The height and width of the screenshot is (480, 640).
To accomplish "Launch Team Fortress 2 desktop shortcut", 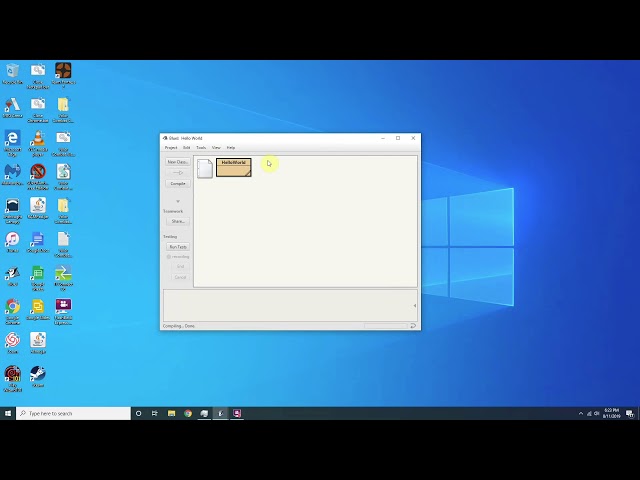I will (63, 75).
